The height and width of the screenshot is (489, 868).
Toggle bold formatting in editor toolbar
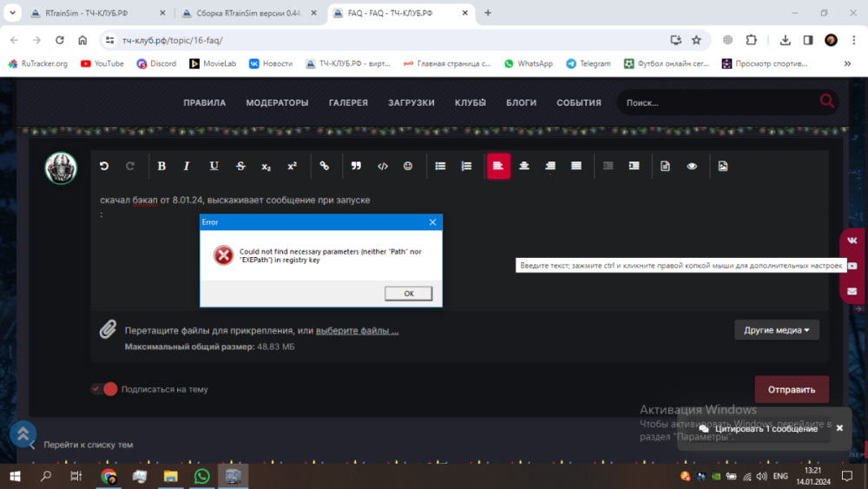point(161,166)
